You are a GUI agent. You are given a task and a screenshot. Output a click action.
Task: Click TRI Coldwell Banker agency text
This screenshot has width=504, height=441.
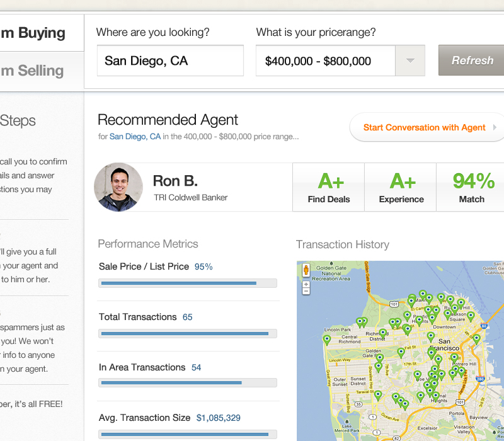(x=191, y=198)
